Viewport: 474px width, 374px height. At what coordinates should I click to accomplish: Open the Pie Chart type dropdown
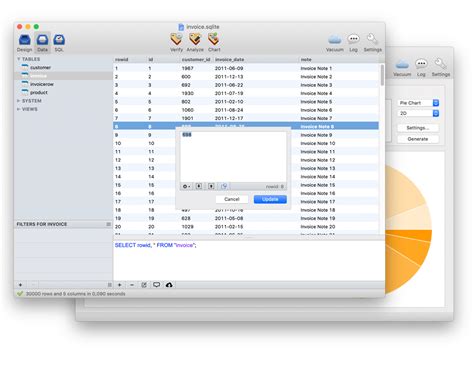click(419, 103)
